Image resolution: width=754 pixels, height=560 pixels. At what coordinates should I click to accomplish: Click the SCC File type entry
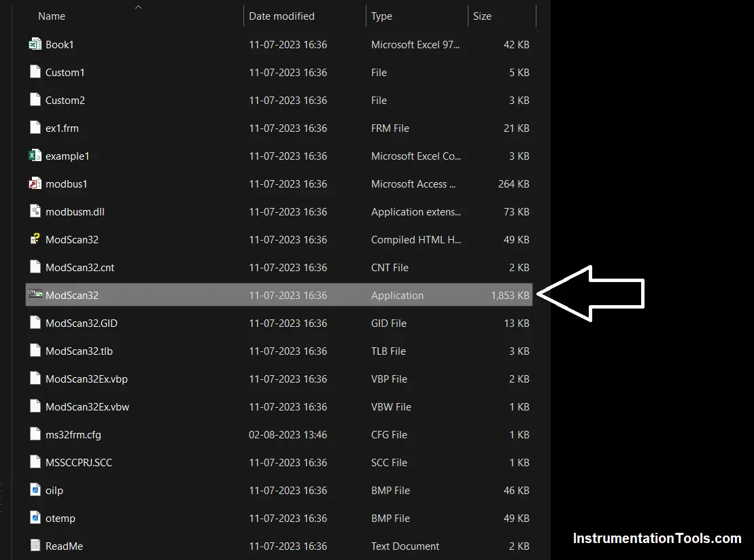click(389, 463)
